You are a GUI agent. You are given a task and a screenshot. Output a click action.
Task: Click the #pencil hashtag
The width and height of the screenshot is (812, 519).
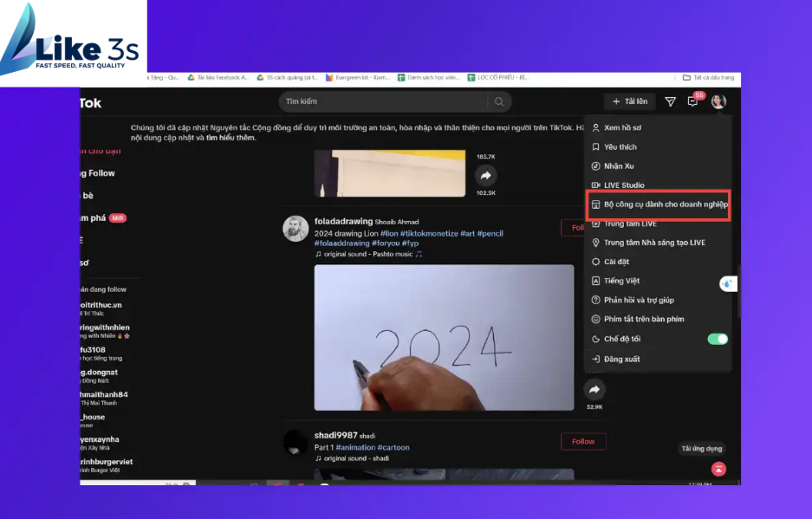[x=490, y=234]
